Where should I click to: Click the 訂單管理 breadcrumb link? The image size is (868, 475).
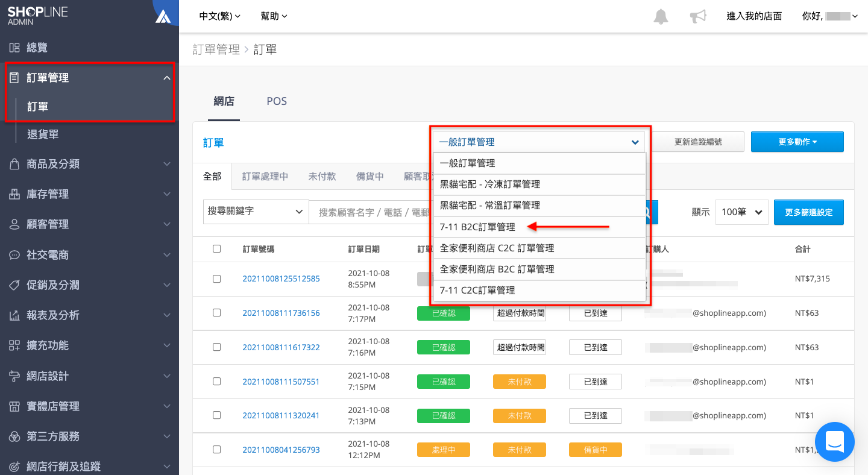(x=216, y=49)
